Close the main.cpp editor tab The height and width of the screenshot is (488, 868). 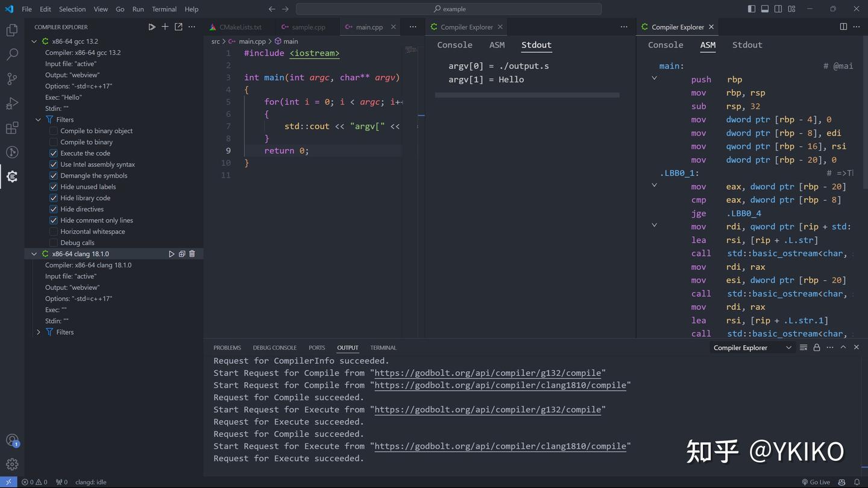tap(394, 27)
